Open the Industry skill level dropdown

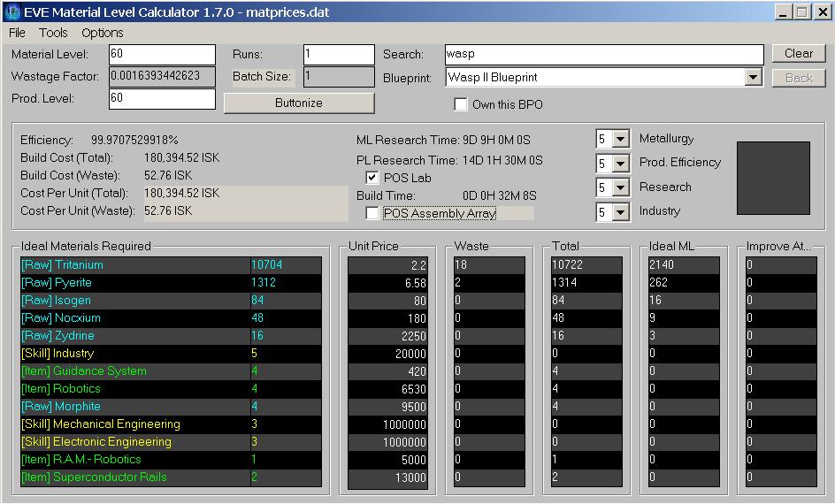(620, 212)
